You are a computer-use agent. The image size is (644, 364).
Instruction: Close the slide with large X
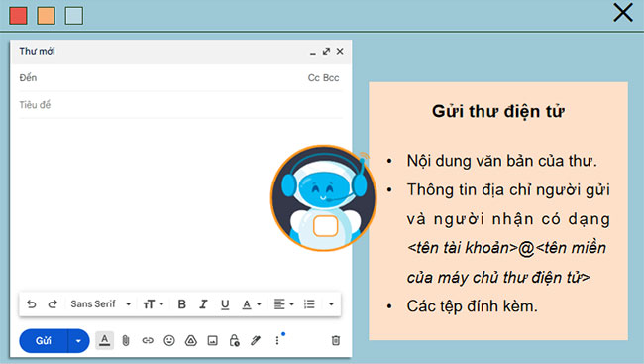pyautogui.click(x=623, y=12)
